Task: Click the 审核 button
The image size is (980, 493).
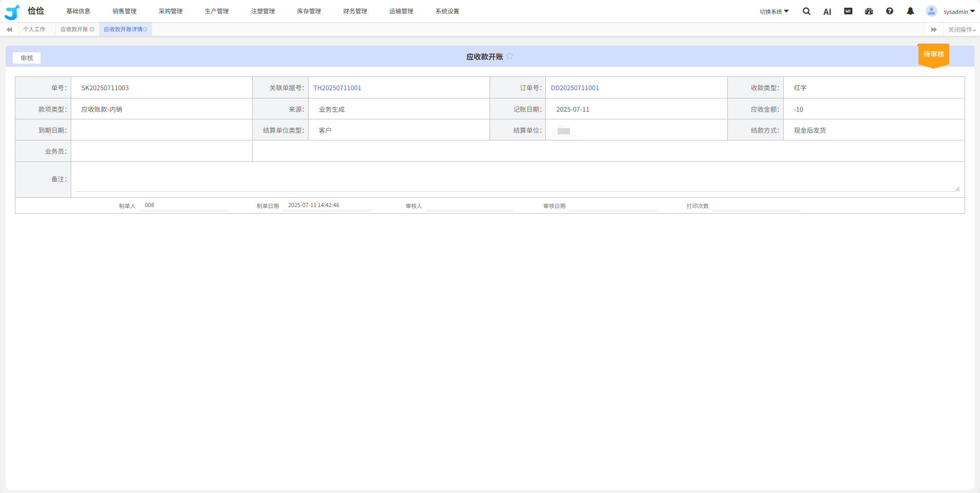Action: point(27,58)
